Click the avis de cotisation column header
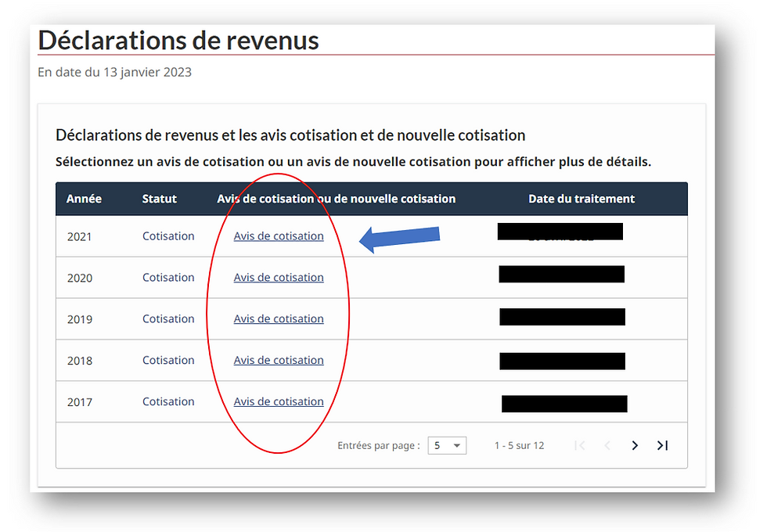 337,199
